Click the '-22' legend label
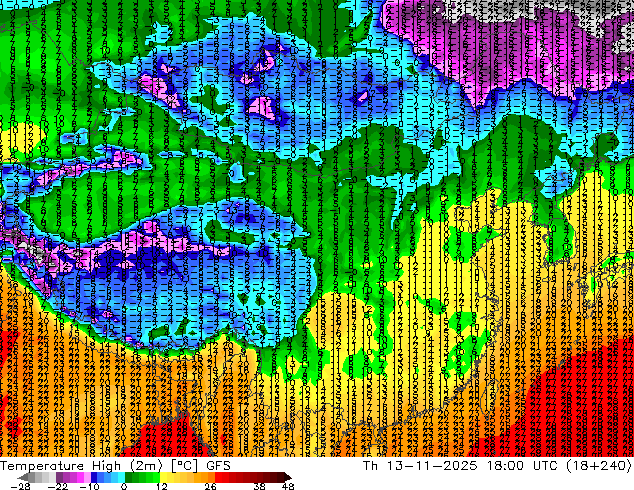Screen dimensions: 634x490 tap(58, 486)
